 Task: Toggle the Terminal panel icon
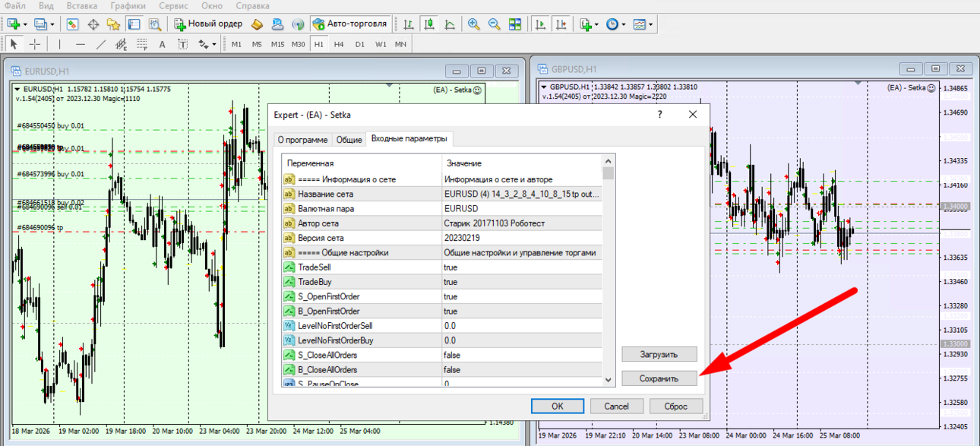click(134, 24)
